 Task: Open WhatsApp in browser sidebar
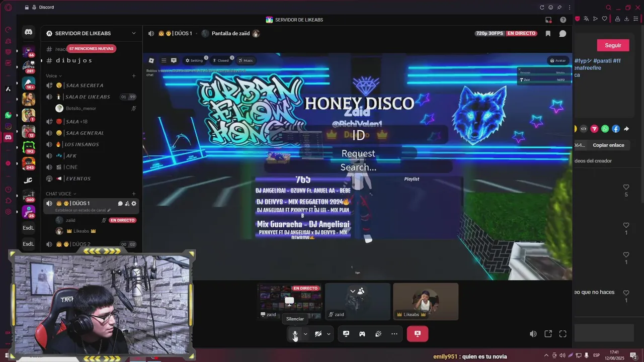point(8,115)
